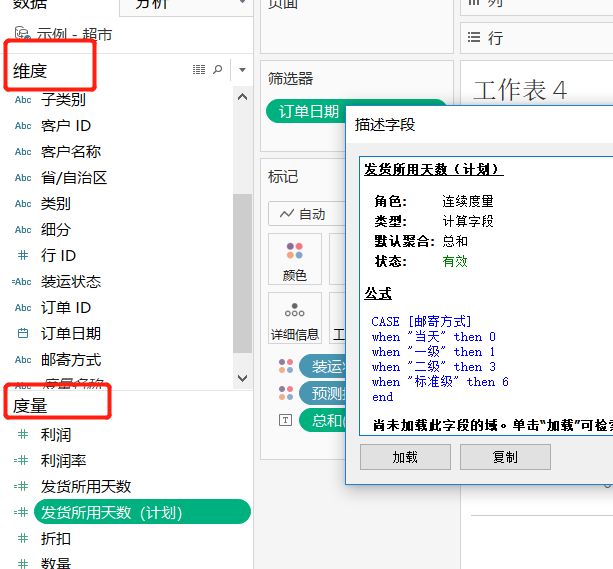Click the 度量 section header

(x=30, y=406)
